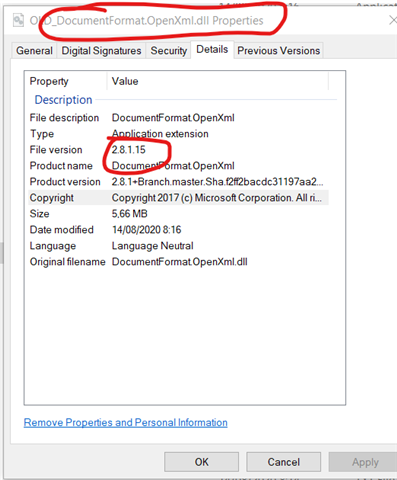Click the Application extension value

[x=160, y=134]
